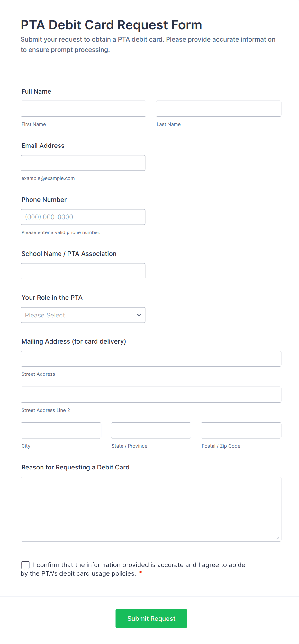The image size is (299, 644).
Task: Select the School Name / PTA Association field
Action: click(x=83, y=271)
